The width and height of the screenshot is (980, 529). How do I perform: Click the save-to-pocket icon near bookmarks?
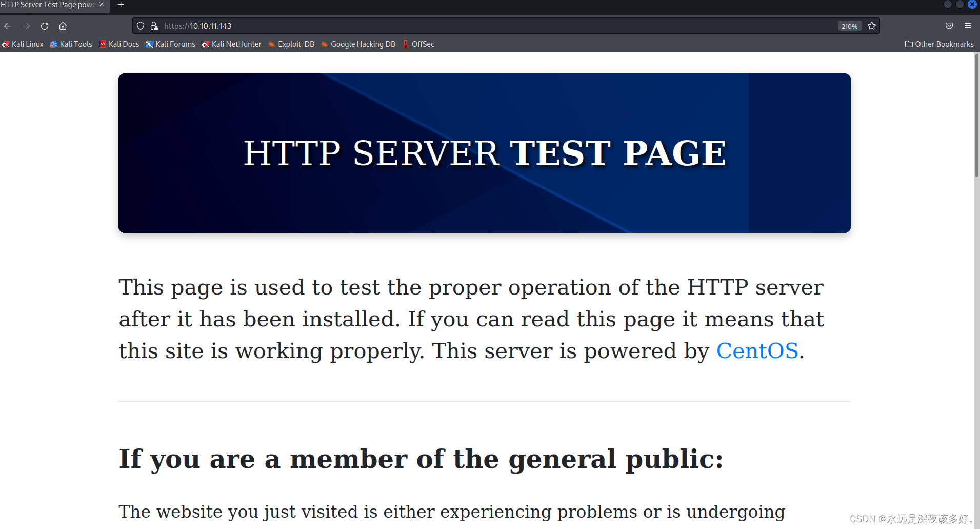tap(948, 26)
